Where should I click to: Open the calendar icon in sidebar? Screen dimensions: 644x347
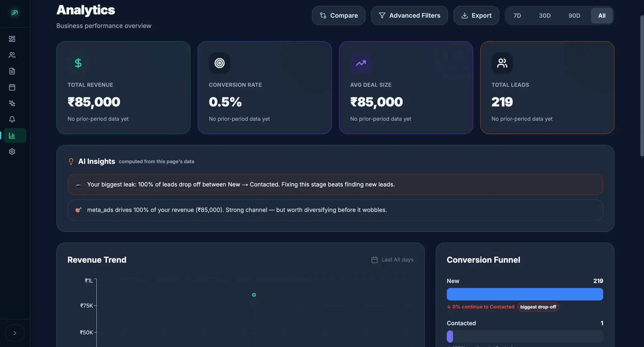pos(12,87)
